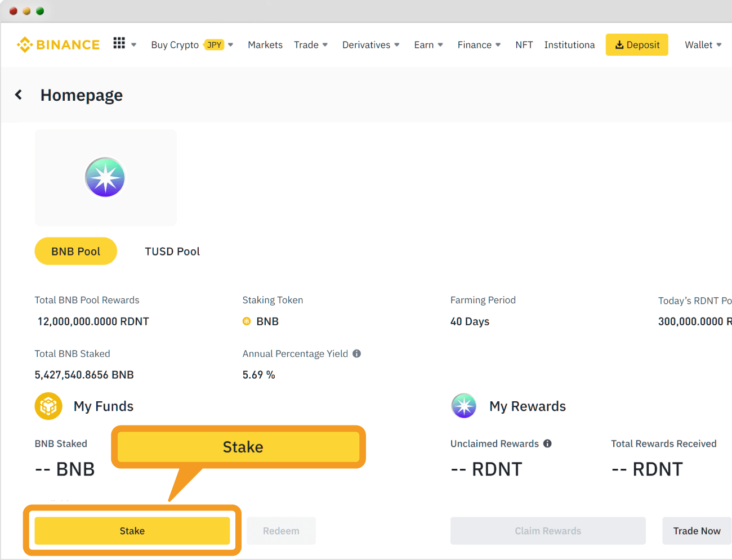Click the macOS red close window button
732x560 pixels.
click(14, 11)
